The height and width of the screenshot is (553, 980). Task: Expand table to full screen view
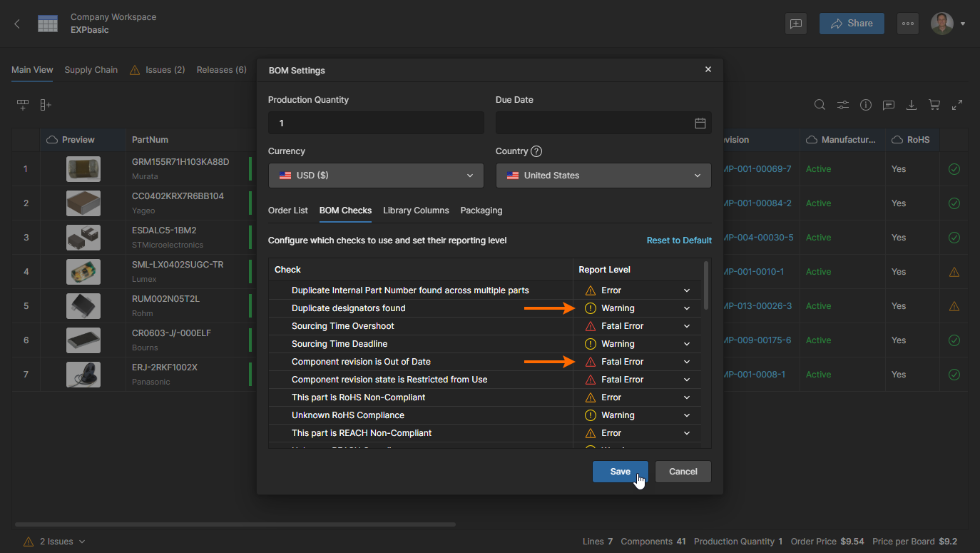coord(957,105)
